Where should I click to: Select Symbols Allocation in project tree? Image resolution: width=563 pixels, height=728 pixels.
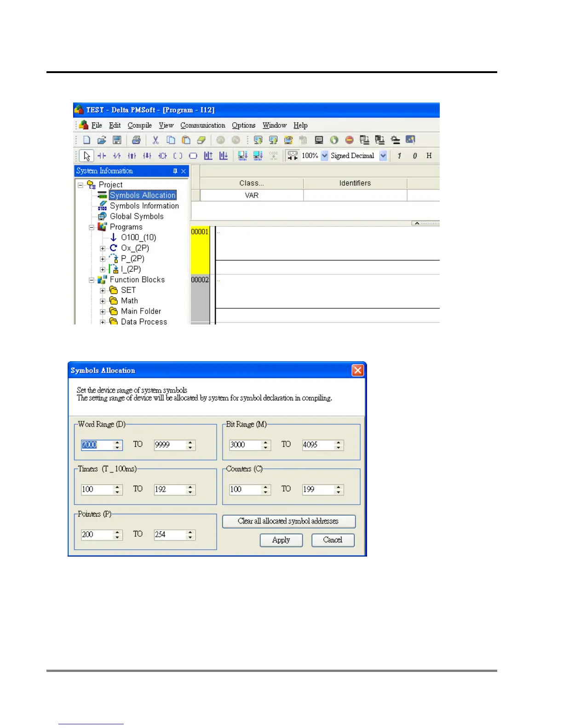143,195
